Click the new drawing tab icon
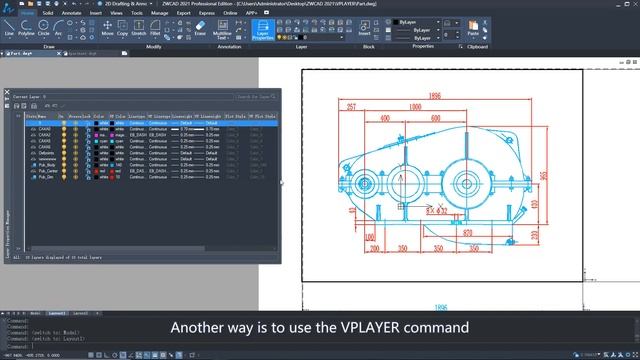This screenshot has height=360, width=640. (124, 53)
